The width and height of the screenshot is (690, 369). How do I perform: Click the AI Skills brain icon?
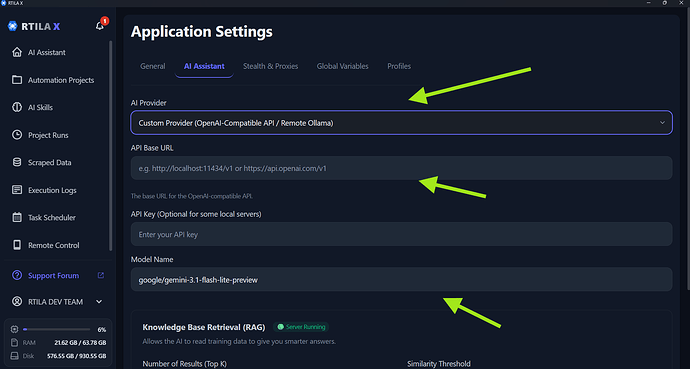coord(17,107)
